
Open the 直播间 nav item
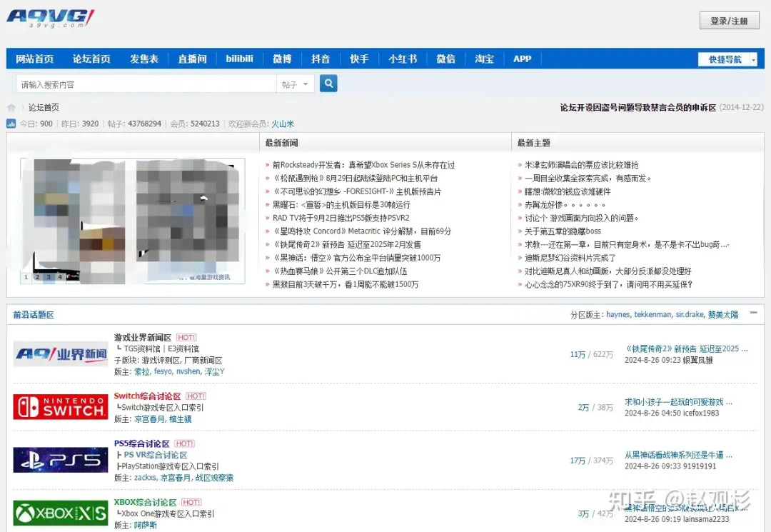click(x=192, y=59)
